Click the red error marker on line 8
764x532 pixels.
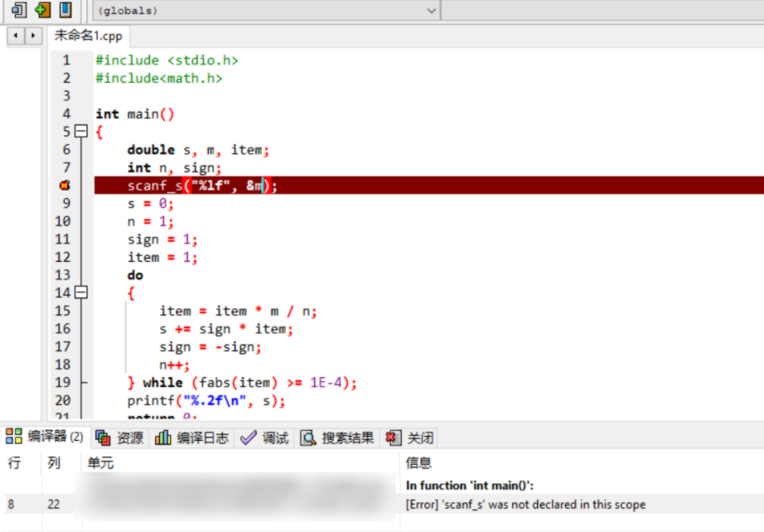(65, 186)
